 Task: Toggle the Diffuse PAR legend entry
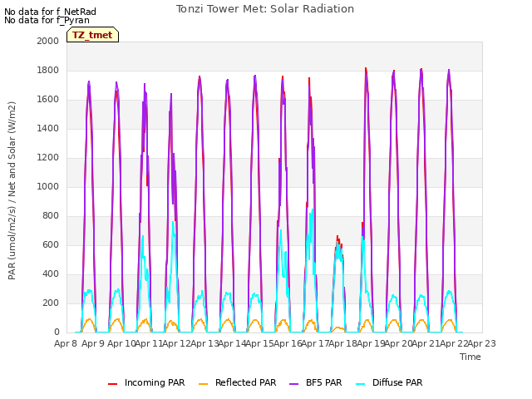(x=389, y=382)
